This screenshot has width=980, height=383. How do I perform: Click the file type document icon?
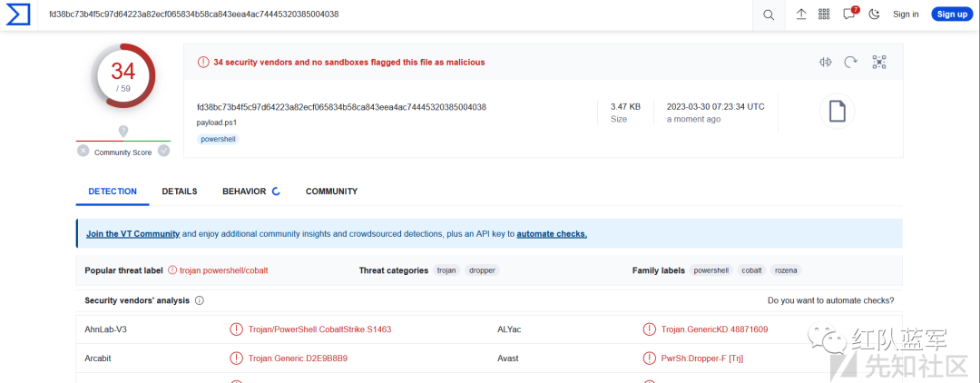(837, 112)
